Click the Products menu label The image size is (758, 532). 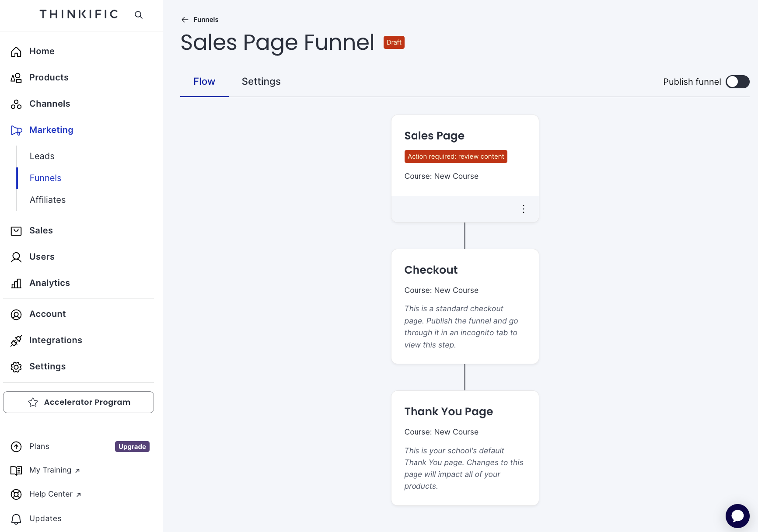pyautogui.click(x=49, y=77)
